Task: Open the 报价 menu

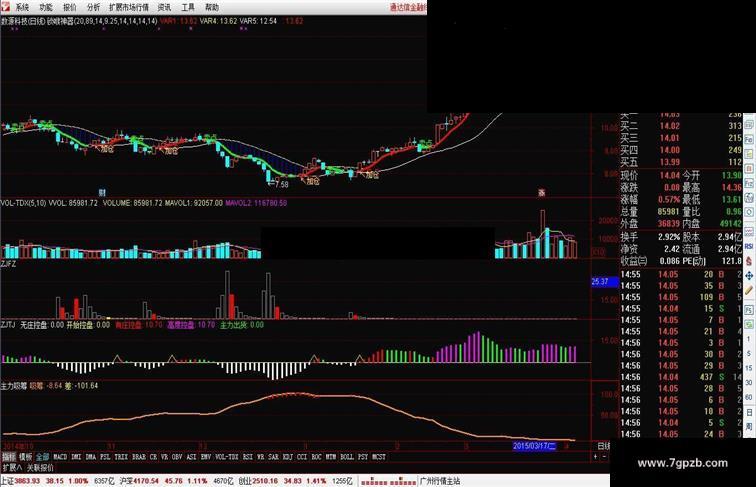Action: (70, 7)
